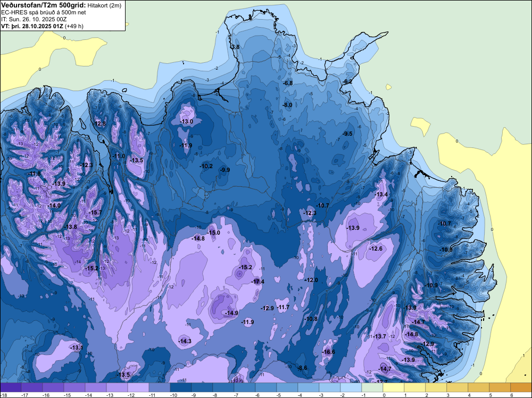Click the legend scale label -5

(x=279, y=395)
